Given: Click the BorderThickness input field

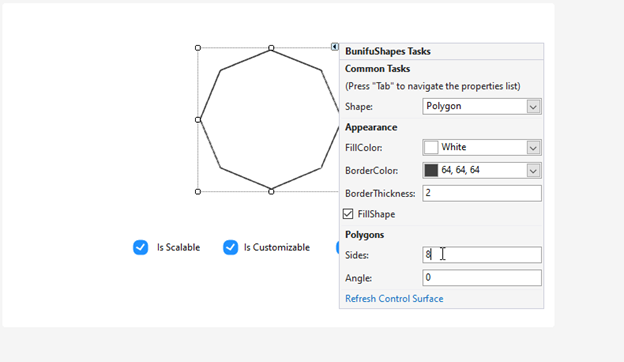Looking at the screenshot, I should [x=482, y=193].
